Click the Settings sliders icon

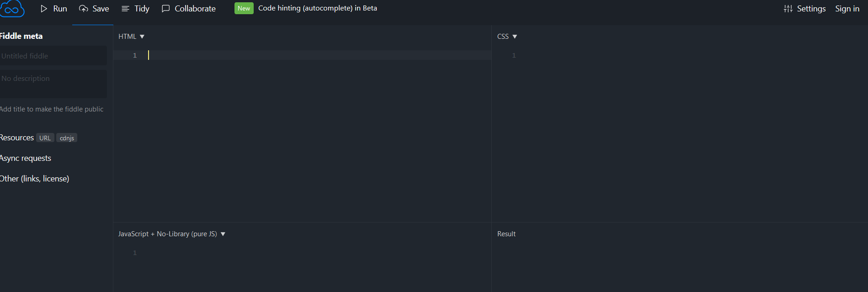pos(788,9)
